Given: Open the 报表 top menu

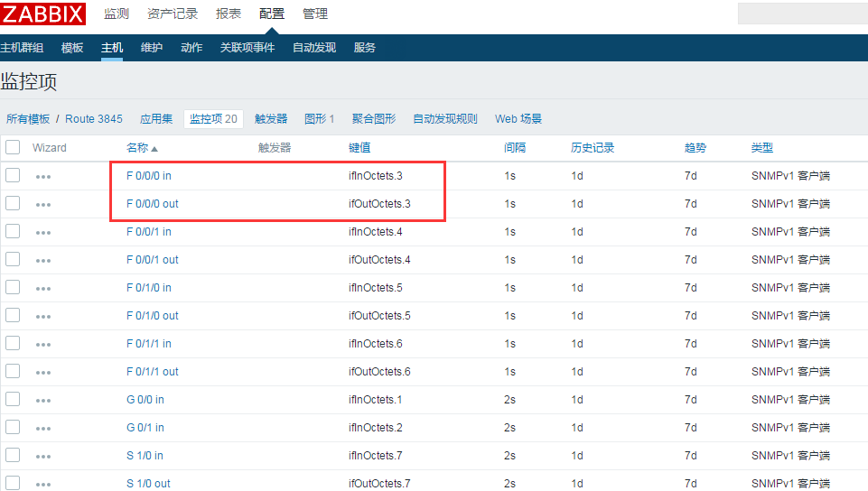Looking at the screenshot, I should [229, 14].
